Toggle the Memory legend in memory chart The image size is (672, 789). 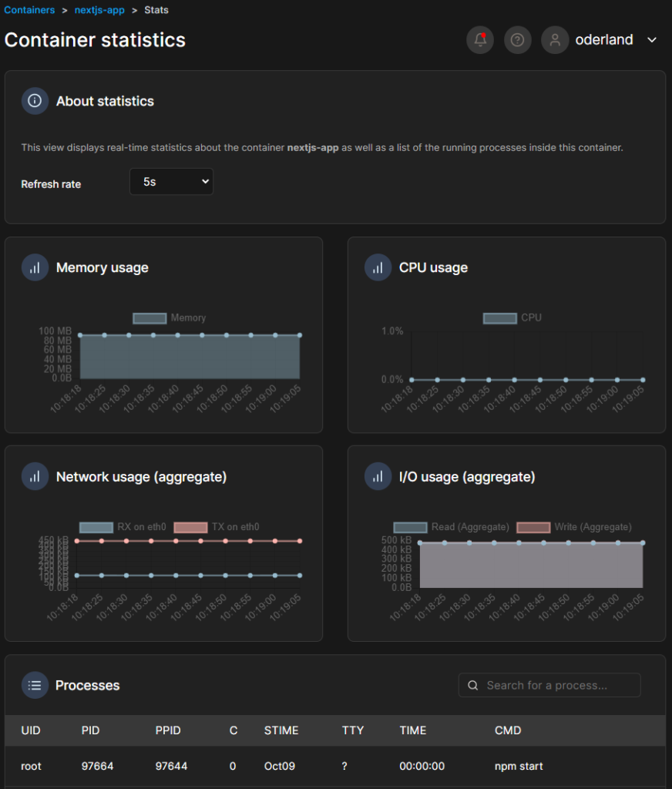pyautogui.click(x=150, y=317)
